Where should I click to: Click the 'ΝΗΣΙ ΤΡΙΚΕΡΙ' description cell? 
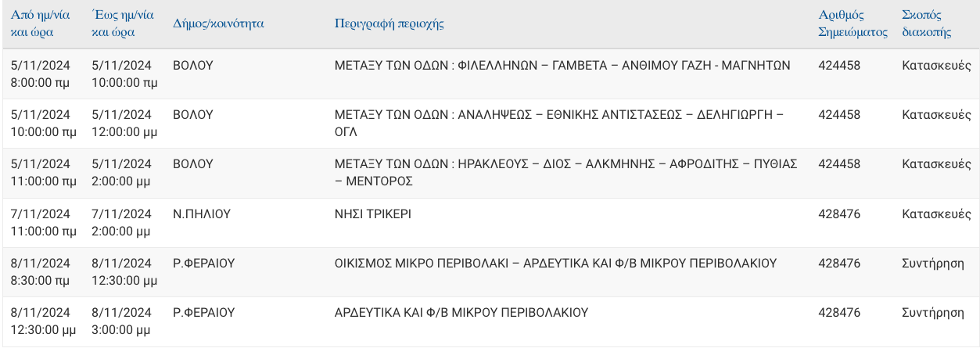click(372, 214)
